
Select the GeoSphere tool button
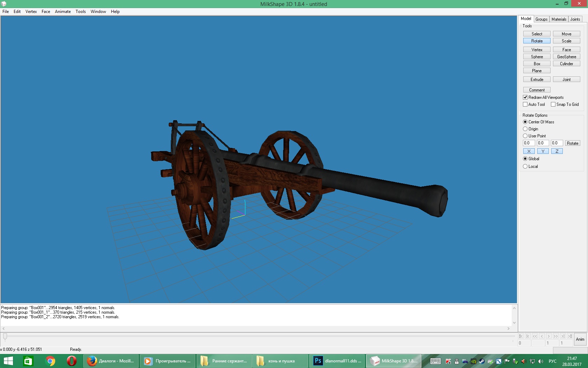coord(566,57)
